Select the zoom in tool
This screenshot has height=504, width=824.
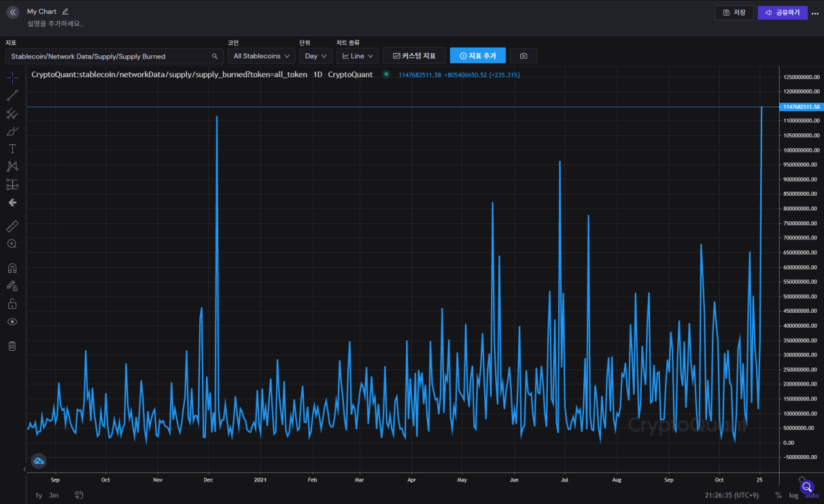pyautogui.click(x=12, y=244)
